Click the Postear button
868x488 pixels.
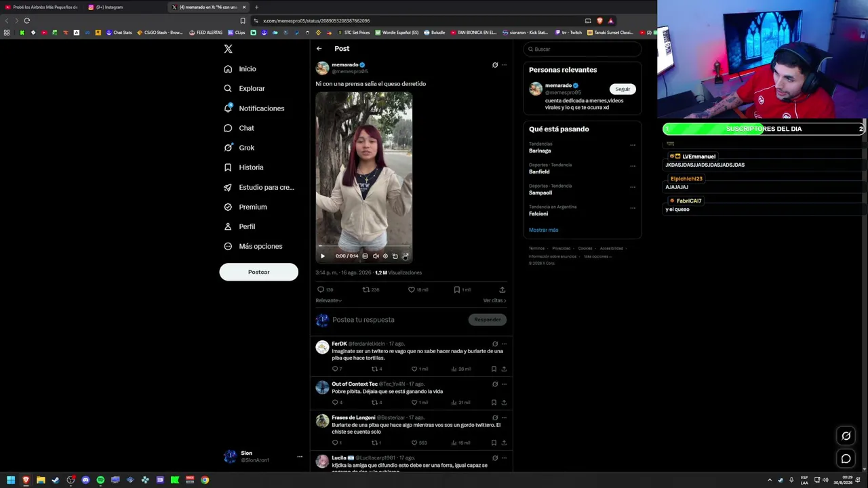258,272
